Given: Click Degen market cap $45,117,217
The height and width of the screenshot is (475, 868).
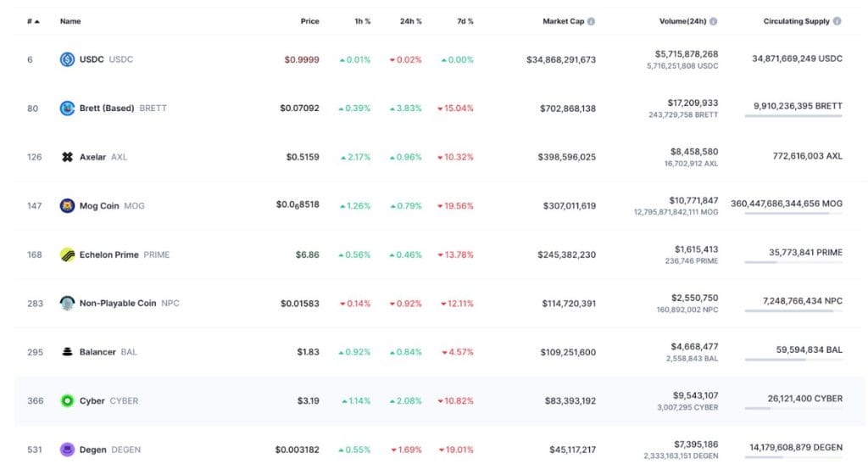Looking at the screenshot, I should (x=572, y=450).
